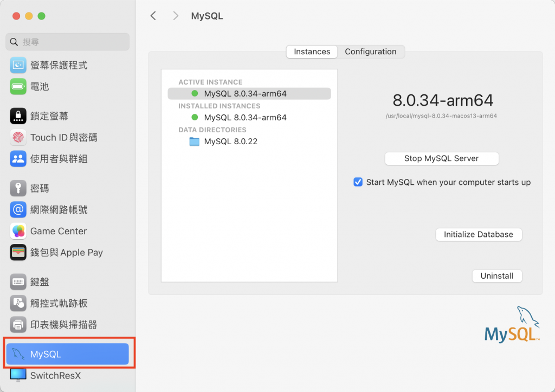This screenshot has width=555, height=392.
Task: Open the SwitchResX monitor icon
Action: coord(18,375)
